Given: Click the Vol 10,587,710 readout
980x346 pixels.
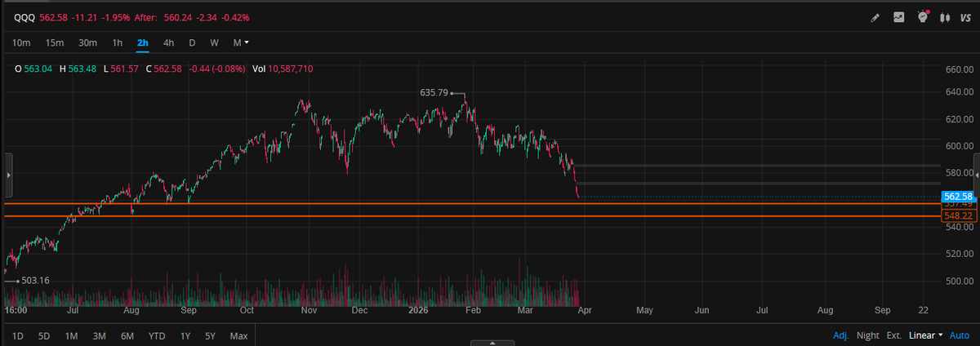Looking at the screenshot, I should coord(283,69).
